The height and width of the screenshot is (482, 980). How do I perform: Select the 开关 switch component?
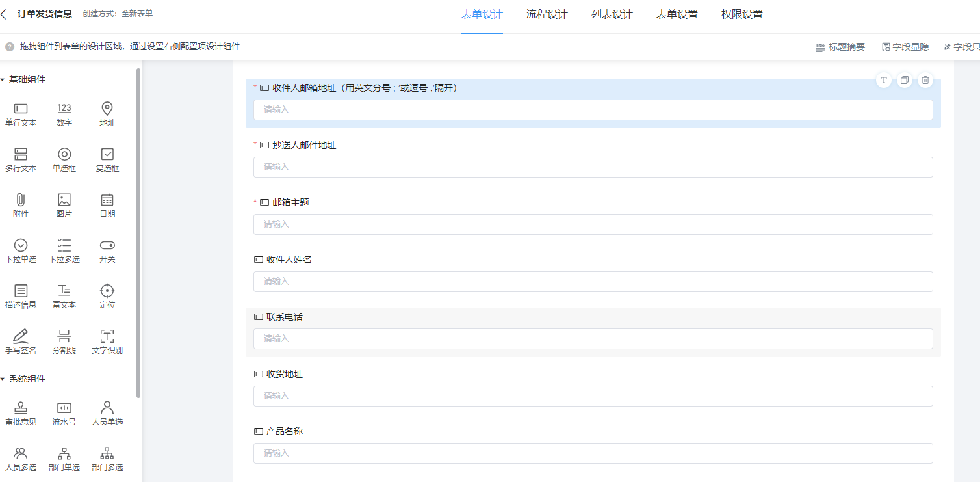(x=107, y=246)
